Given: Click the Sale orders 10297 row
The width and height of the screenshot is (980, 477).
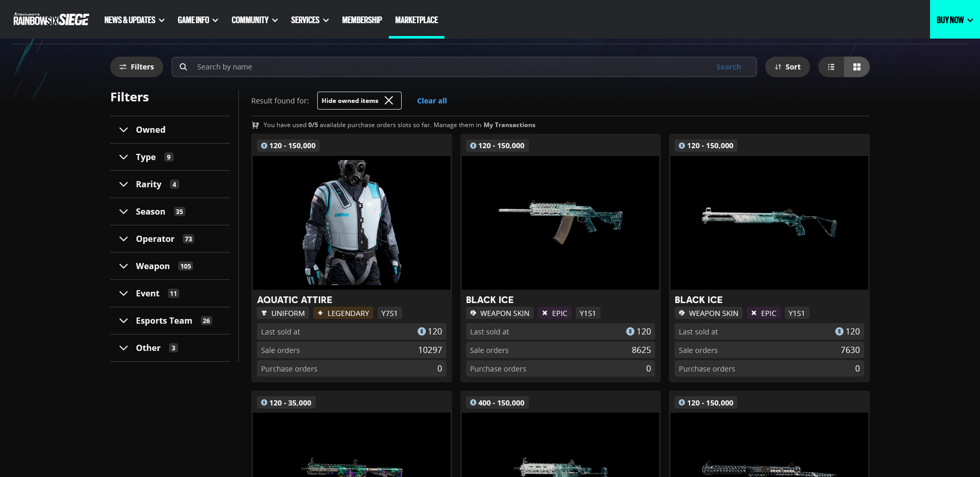Looking at the screenshot, I should pyautogui.click(x=352, y=350).
